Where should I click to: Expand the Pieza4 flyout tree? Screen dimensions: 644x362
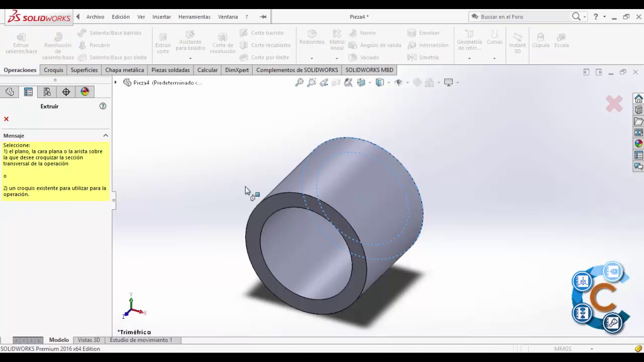click(116, 82)
